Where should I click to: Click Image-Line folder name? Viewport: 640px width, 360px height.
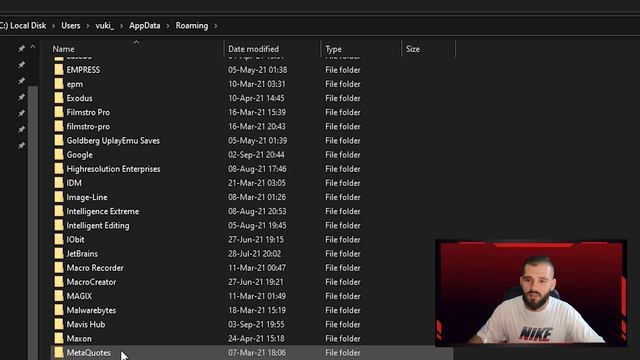coord(87,197)
